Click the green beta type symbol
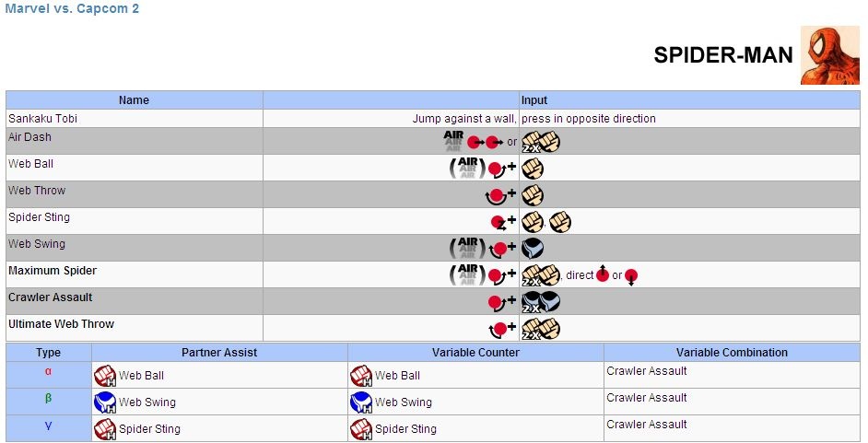This screenshot has height=443, width=868. point(48,398)
